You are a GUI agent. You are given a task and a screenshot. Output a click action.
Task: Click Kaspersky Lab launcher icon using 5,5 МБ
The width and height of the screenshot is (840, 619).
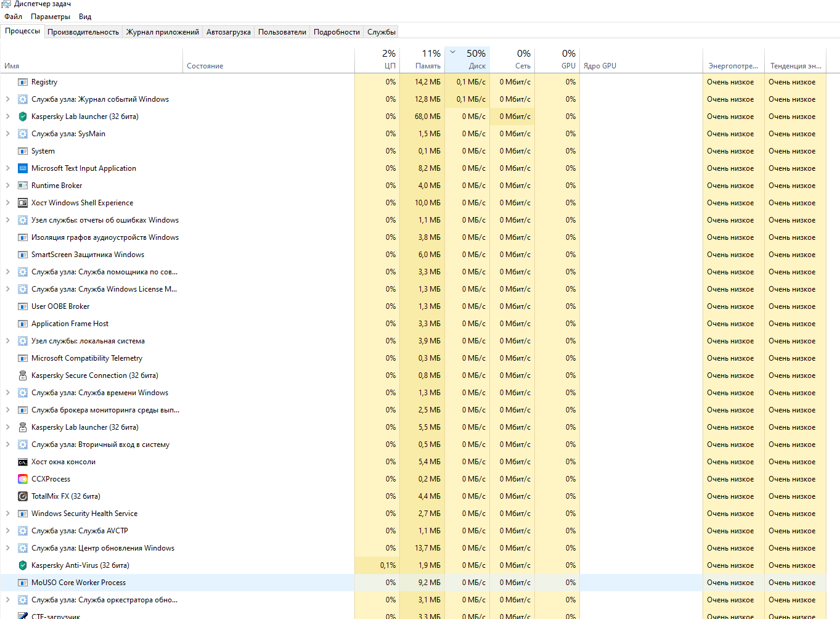point(23,427)
